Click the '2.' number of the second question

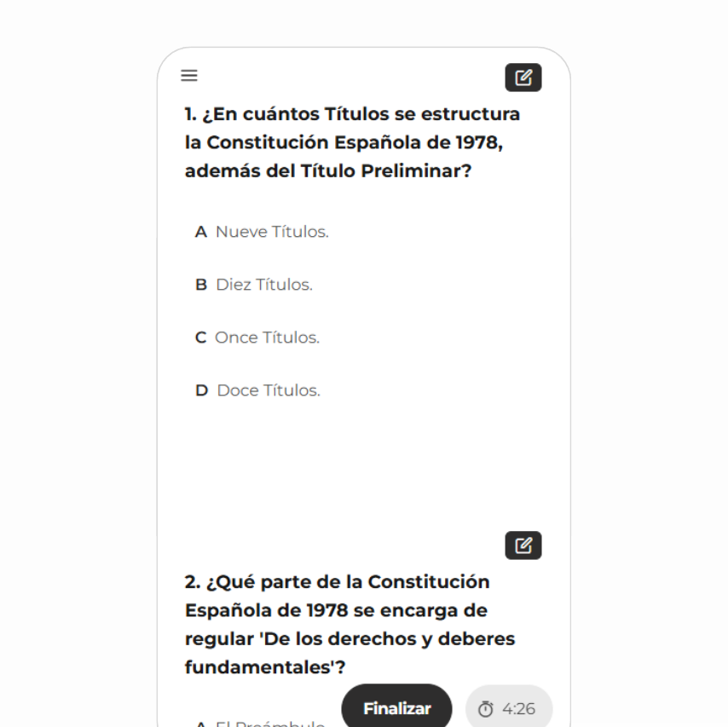(x=192, y=582)
